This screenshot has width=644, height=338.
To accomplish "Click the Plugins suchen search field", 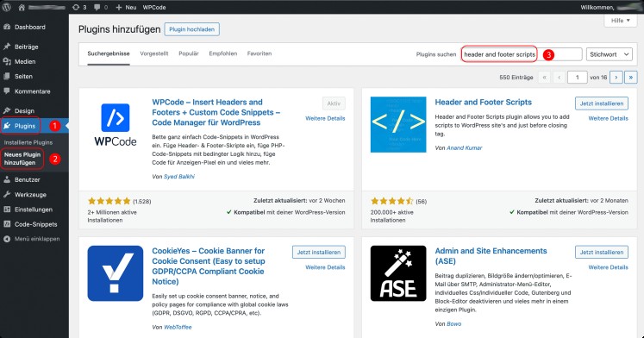I will [522, 54].
